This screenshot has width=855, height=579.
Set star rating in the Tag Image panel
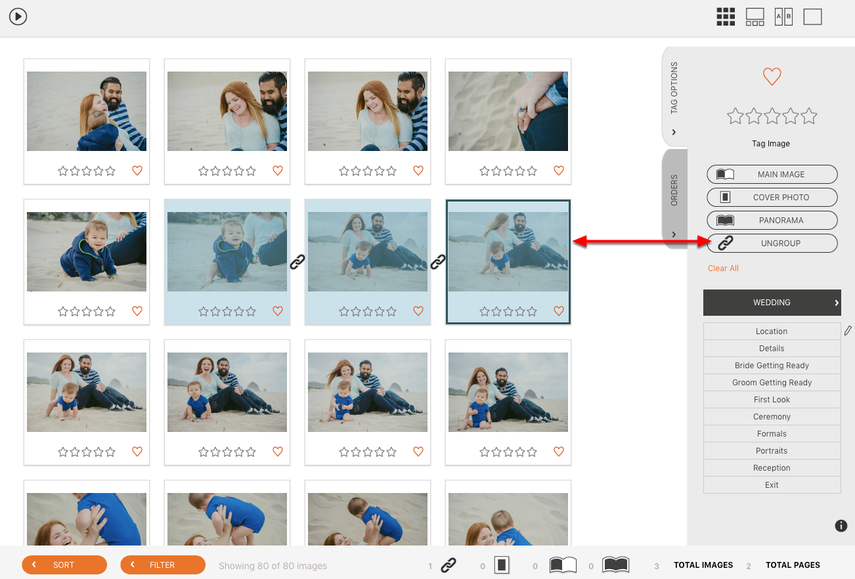click(x=772, y=116)
